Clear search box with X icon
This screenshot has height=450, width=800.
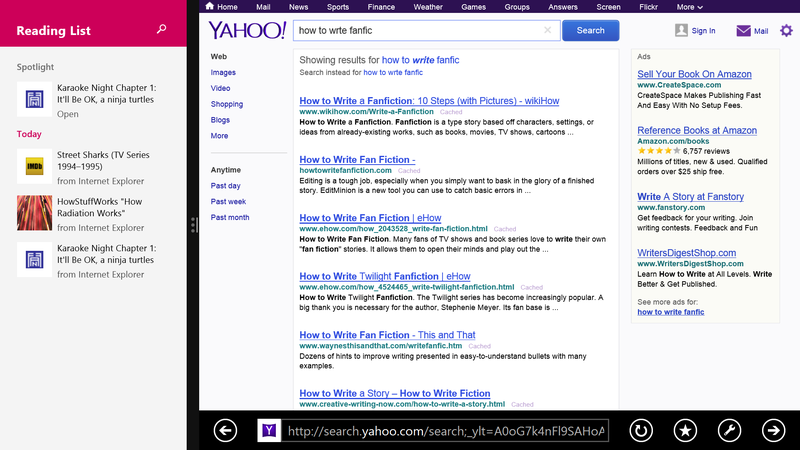click(x=547, y=30)
